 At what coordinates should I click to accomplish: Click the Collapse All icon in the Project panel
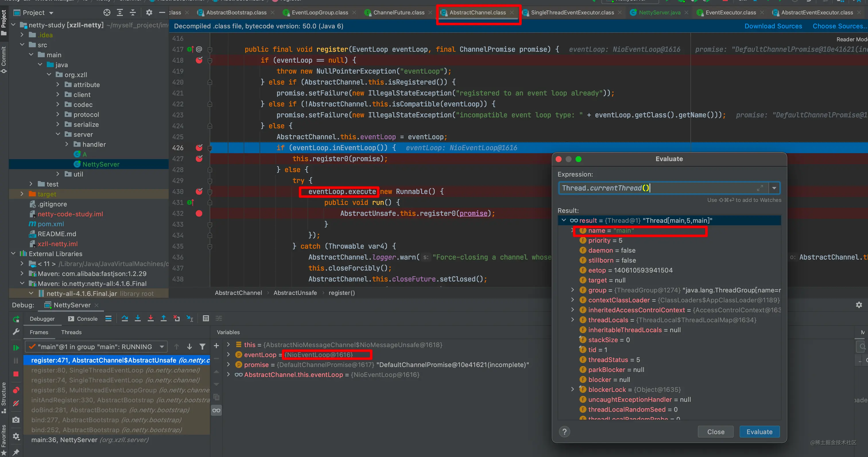coord(133,12)
